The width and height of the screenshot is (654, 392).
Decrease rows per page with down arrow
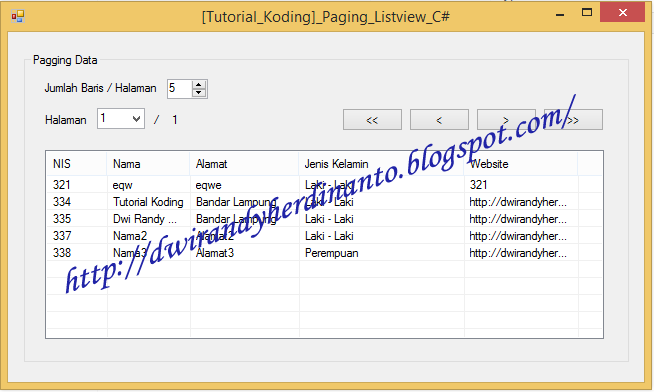pyautogui.click(x=199, y=93)
